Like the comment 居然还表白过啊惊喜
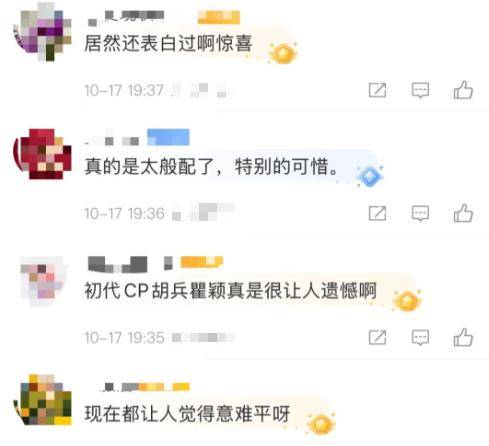Viewport: 489px width, 446px height. point(463,90)
